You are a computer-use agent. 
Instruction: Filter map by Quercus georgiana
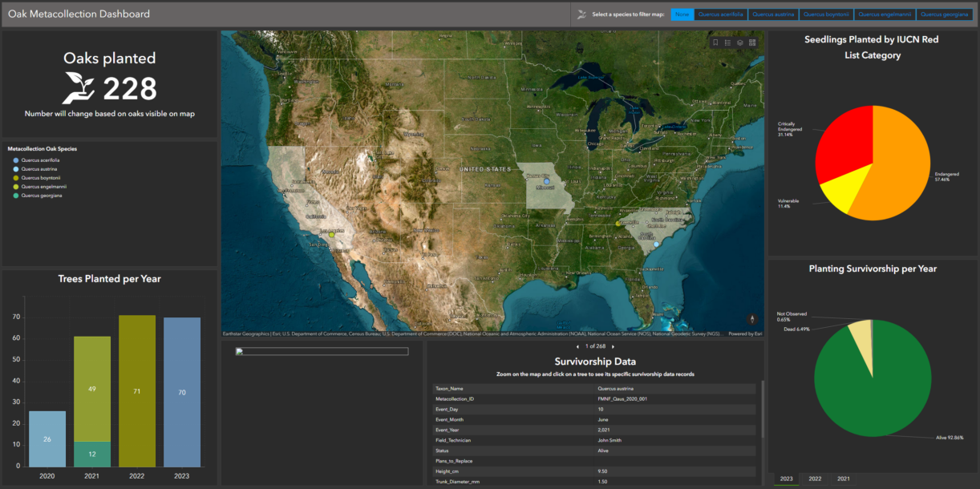[x=944, y=14]
